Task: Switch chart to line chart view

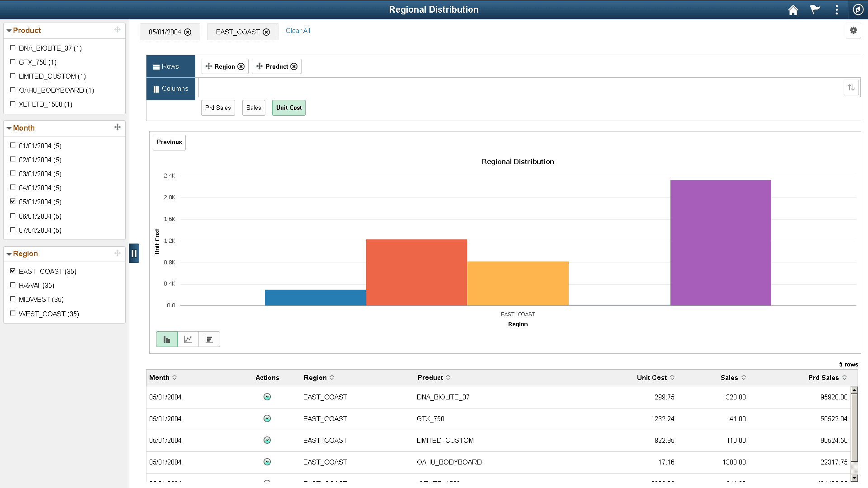Action: pyautogui.click(x=188, y=339)
